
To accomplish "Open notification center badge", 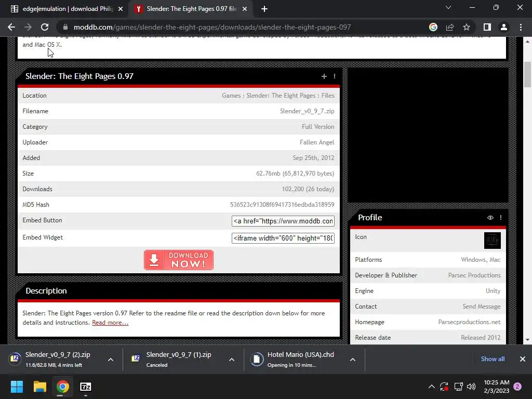I will 517,387.
